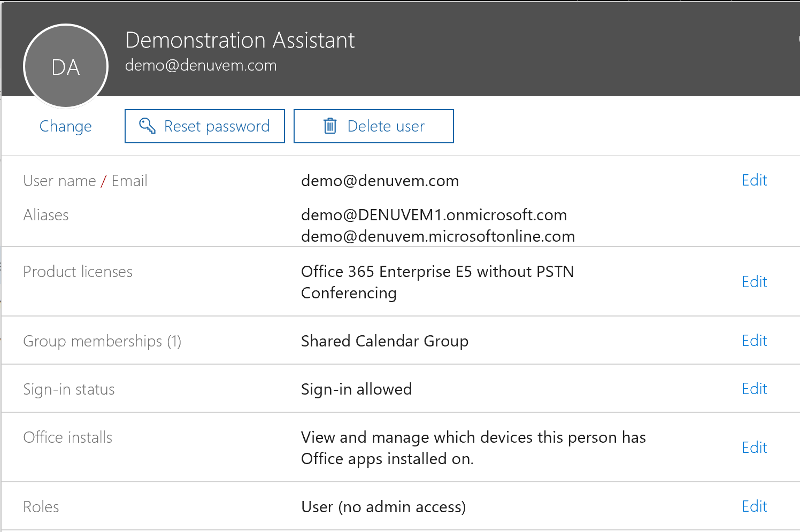Viewport: 800px width, 532px height.
Task: Click the User name / Email label
Action: 86,181
